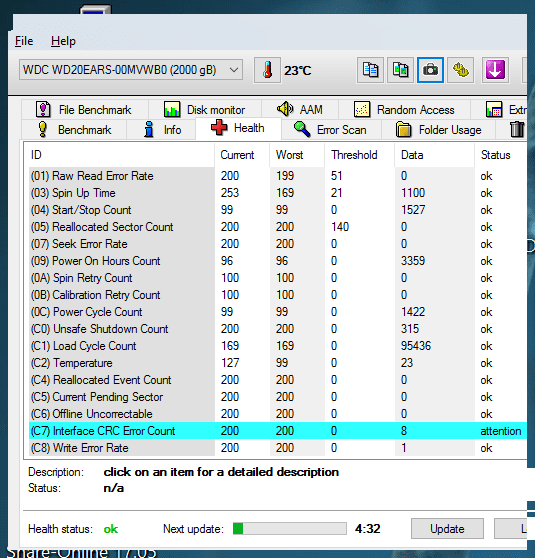Viewport: 535px width, 558px height.
Task: Click the 23°C temperature readout
Action: 298,70
